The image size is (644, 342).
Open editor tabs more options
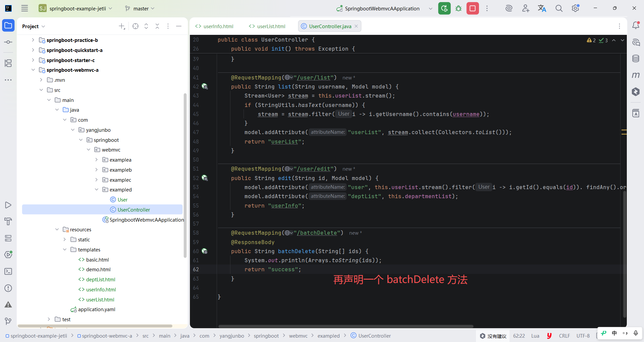click(620, 26)
